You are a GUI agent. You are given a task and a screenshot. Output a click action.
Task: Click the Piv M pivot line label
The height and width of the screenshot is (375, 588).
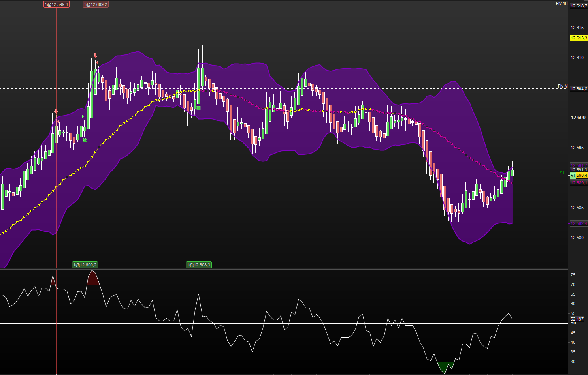point(562,86)
